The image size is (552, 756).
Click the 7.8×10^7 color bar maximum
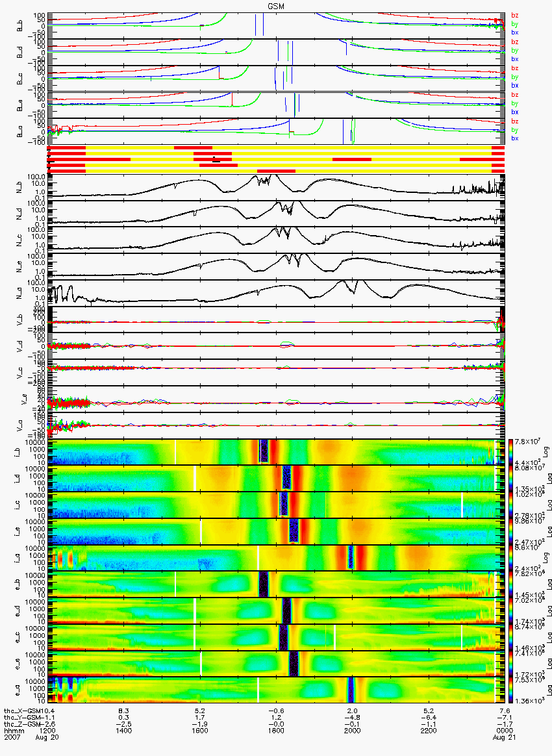(527, 442)
